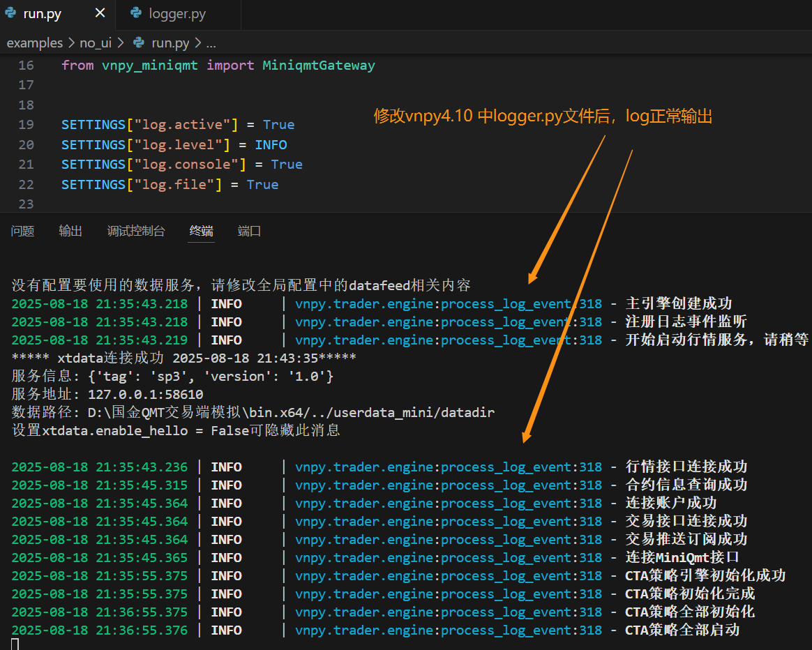812x650 pixels.
Task: Select the run.py breadcrumb item
Action: tap(170, 43)
